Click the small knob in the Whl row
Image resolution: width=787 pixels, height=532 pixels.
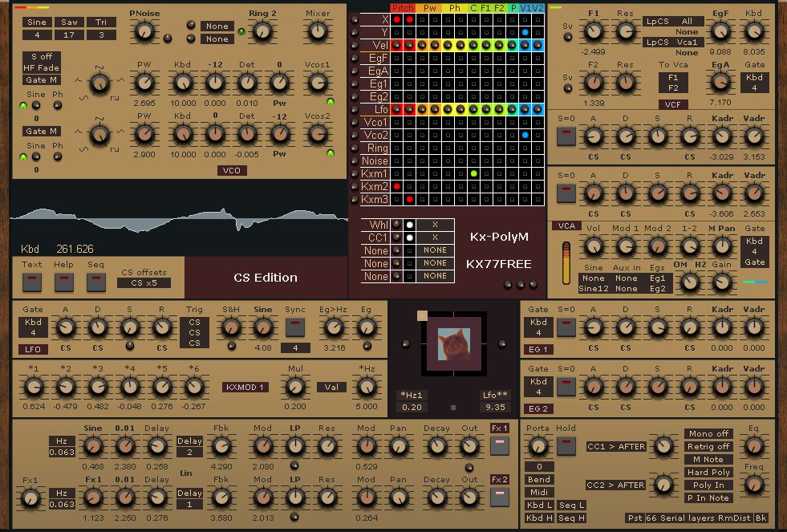pos(396,225)
